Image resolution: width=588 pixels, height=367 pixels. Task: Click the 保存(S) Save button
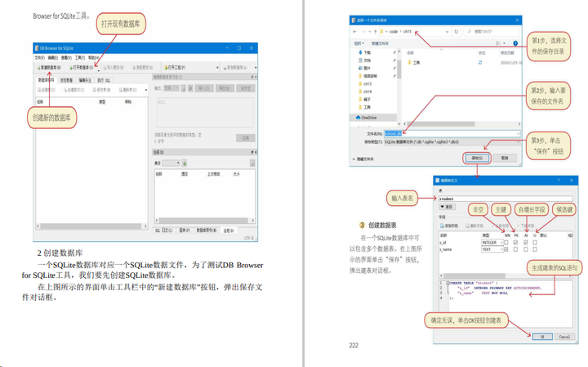pyautogui.click(x=477, y=158)
